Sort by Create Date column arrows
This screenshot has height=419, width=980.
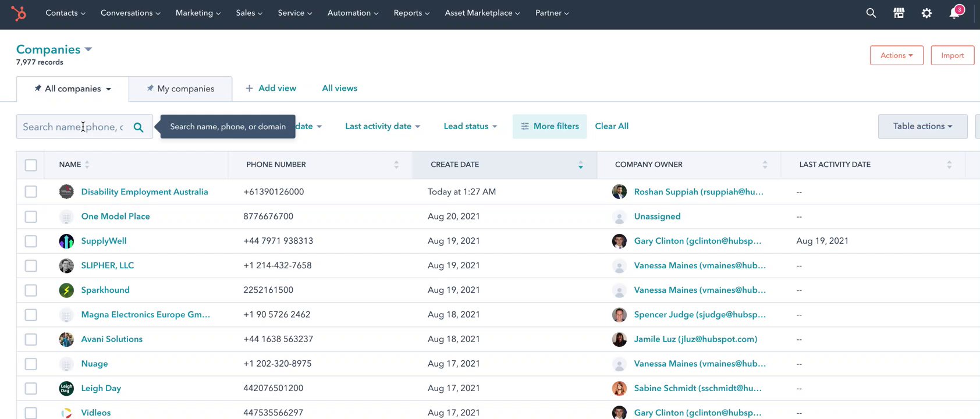(x=581, y=165)
